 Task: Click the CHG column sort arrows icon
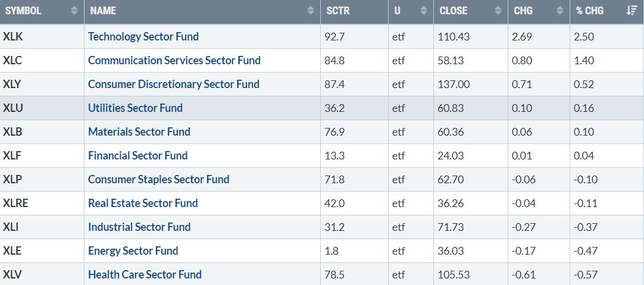click(x=559, y=11)
